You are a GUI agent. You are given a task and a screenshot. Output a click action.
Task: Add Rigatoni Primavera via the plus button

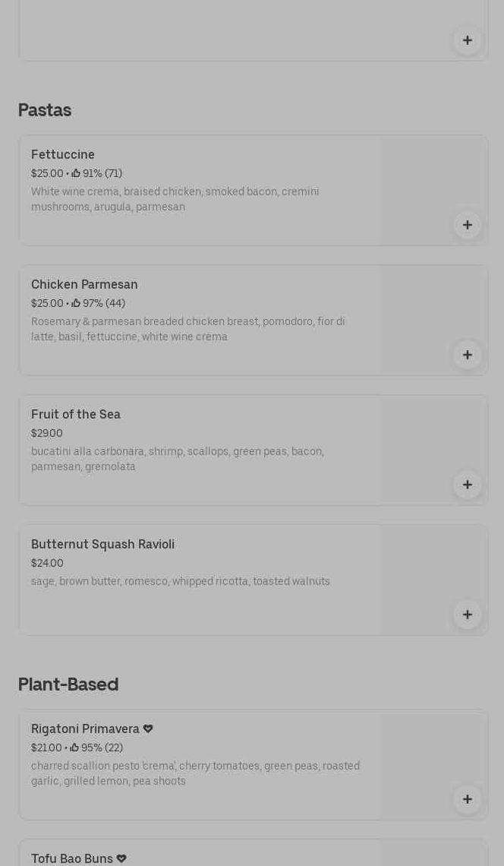coord(467,799)
